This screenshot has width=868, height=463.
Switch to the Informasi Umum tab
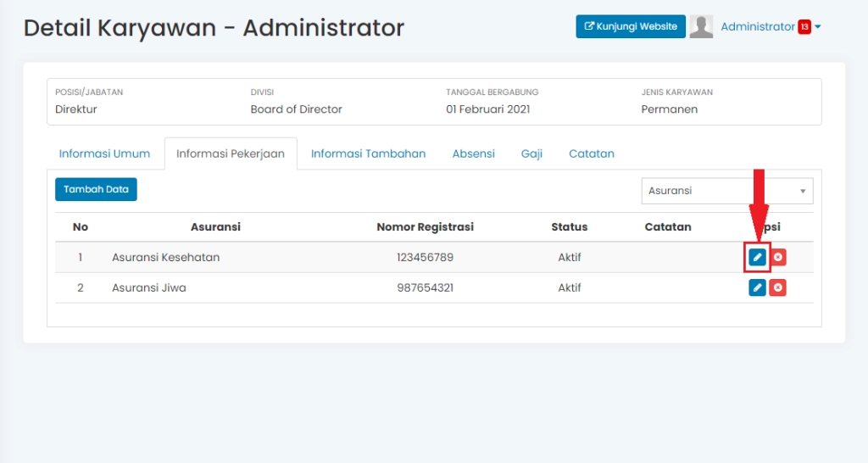pyautogui.click(x=104, y=153)
